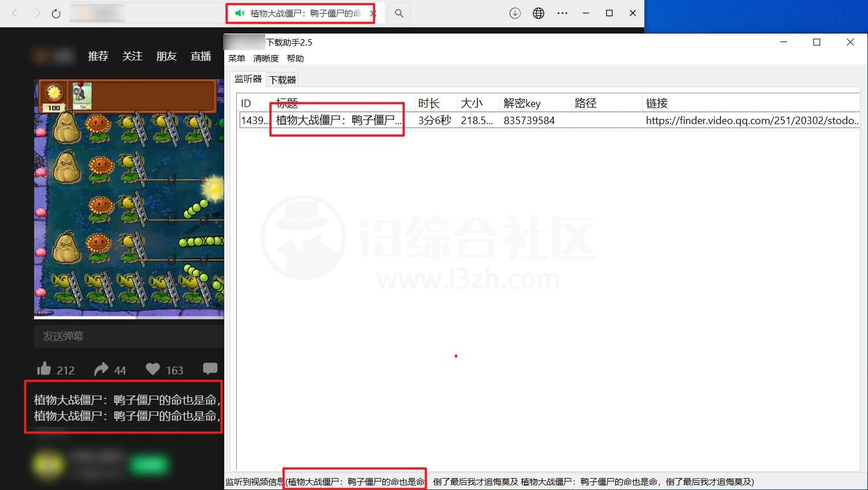
Task: Click the video progress bar
Action: click(129, 318)
